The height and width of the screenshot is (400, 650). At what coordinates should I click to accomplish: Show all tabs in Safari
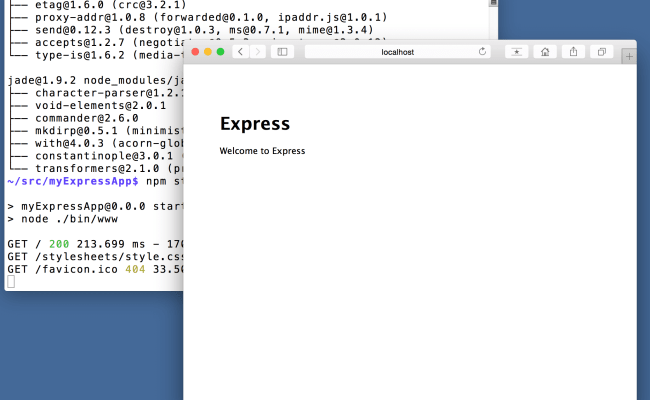[601, 52]
